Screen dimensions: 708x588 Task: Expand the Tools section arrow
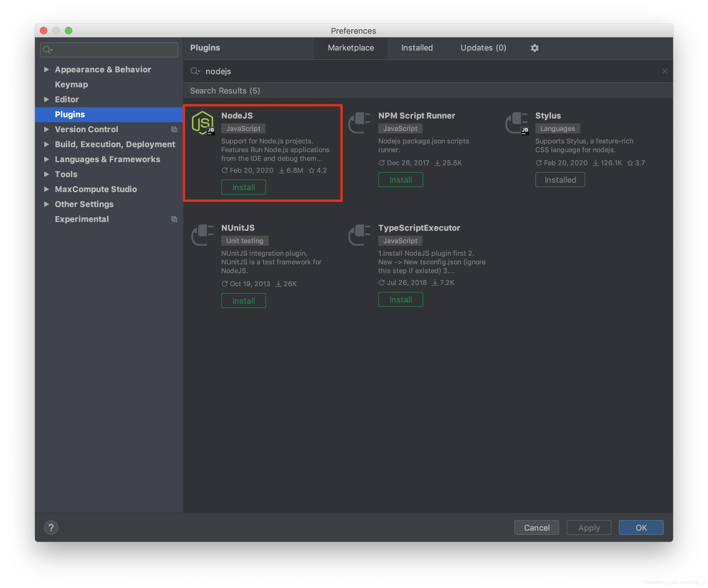[x=46, y=174]
